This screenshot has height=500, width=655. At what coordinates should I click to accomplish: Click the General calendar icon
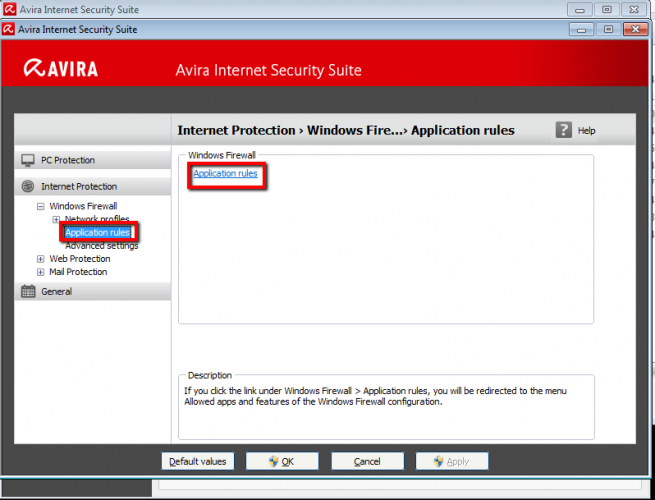click(x=28, y=291)
